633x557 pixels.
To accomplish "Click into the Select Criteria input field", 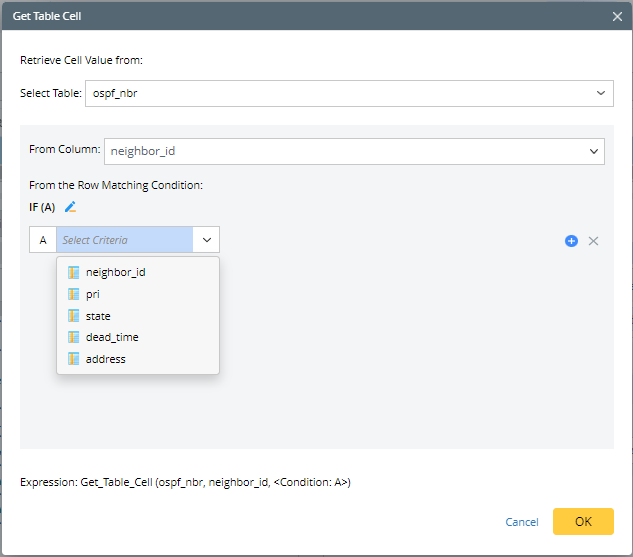I will click(x=124, y=240).
